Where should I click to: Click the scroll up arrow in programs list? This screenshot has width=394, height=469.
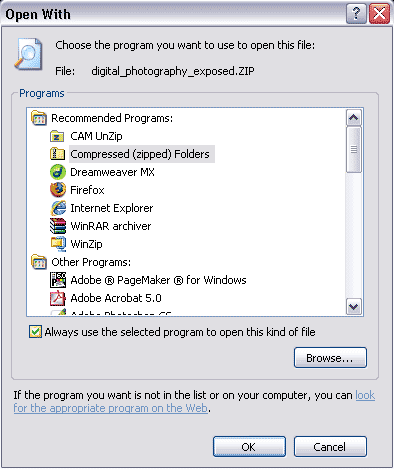coord(354,118)
